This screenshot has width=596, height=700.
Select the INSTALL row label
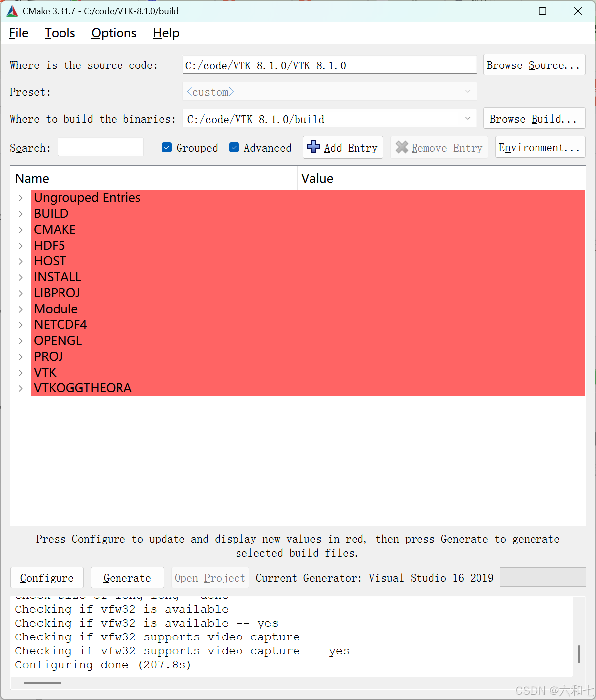pos(58,277)
